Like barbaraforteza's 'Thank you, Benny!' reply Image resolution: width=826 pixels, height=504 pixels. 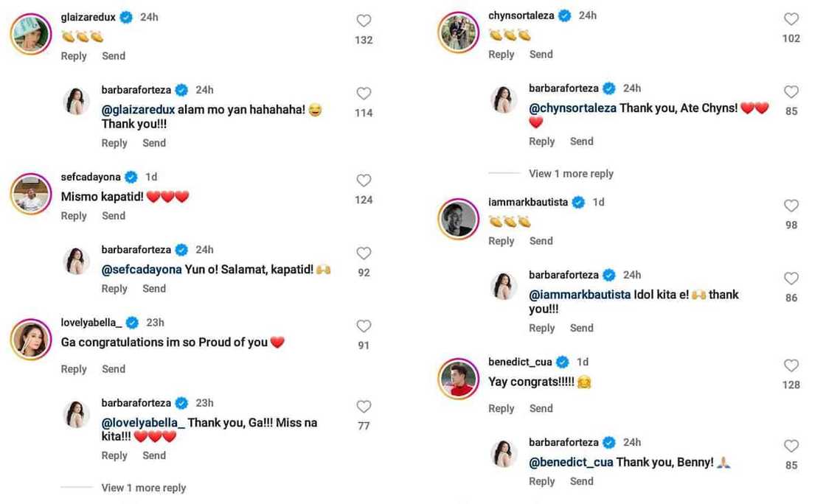(x=791, y=446)
